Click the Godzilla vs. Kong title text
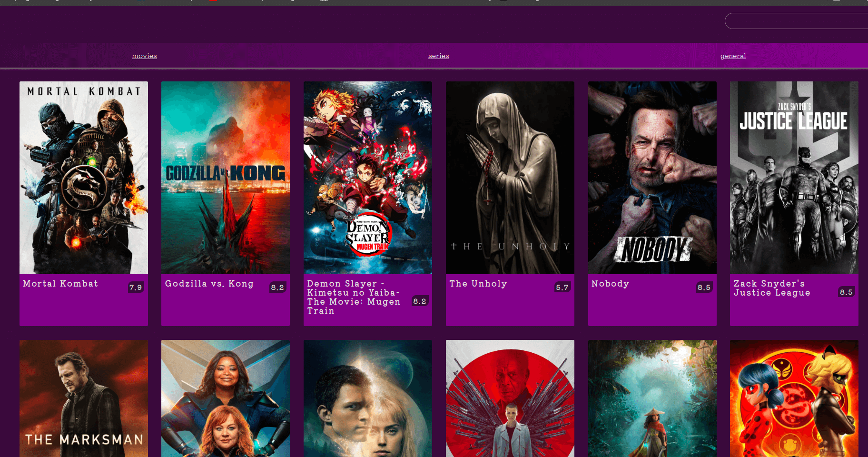Viewport: 868px width, 457px height. [x=209, y=284]
